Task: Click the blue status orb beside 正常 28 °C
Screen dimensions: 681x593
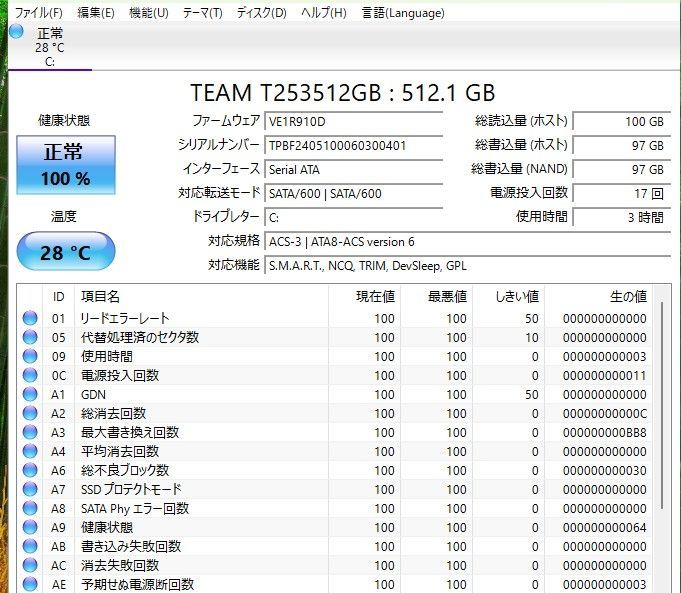Action: (16, 32)
